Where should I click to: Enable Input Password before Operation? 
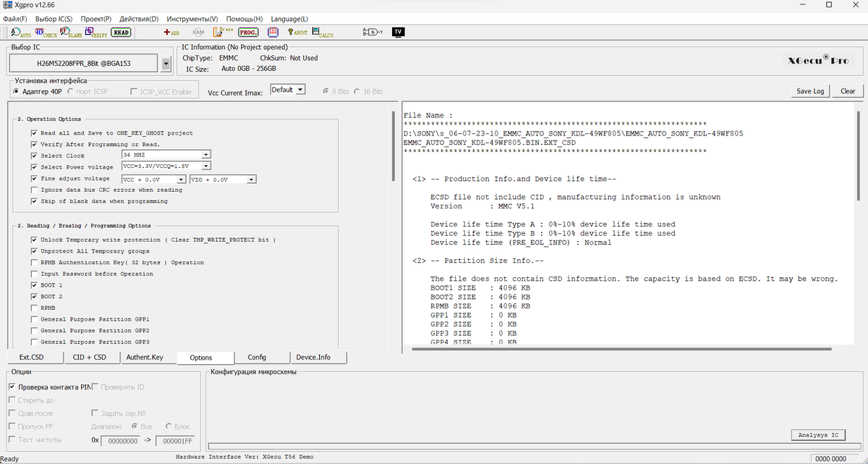(34, 274)
